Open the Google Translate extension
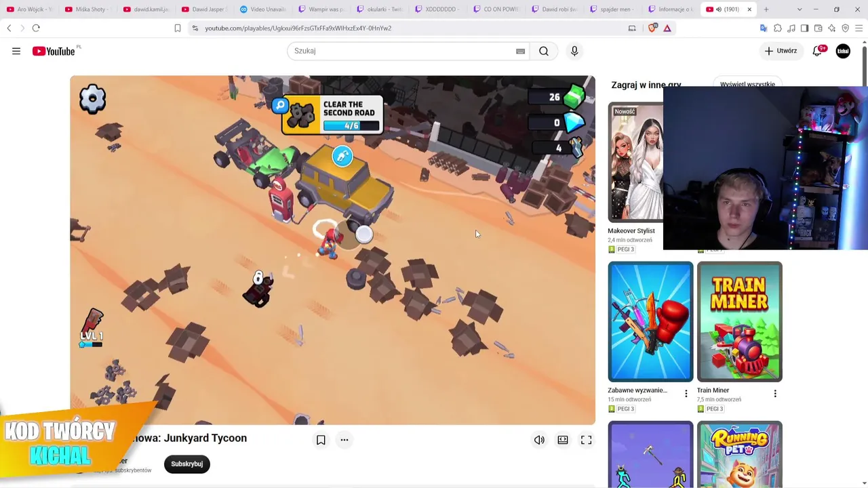Viewport: 868px width, 488px height. click(764, 28)
